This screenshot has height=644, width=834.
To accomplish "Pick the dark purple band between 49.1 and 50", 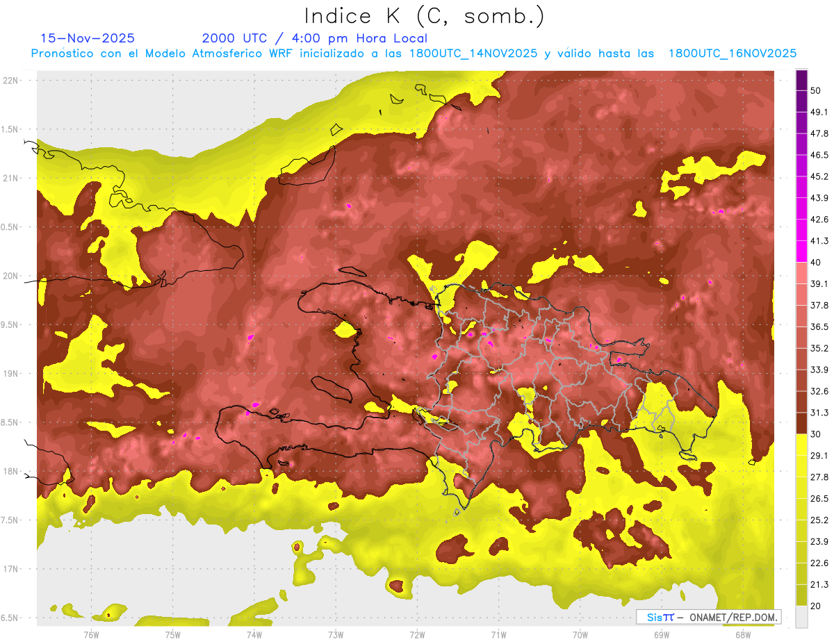I will (x=801, y=101).
